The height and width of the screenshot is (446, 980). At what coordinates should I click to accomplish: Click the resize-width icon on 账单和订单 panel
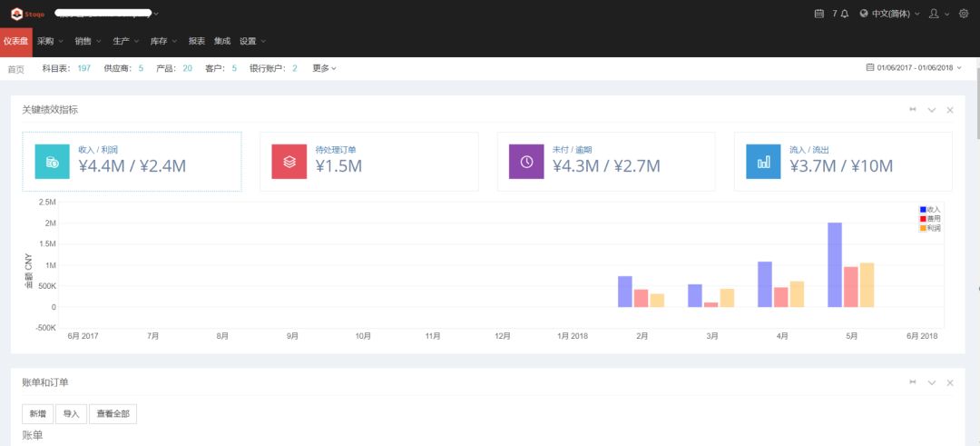(x=913, y=382)
